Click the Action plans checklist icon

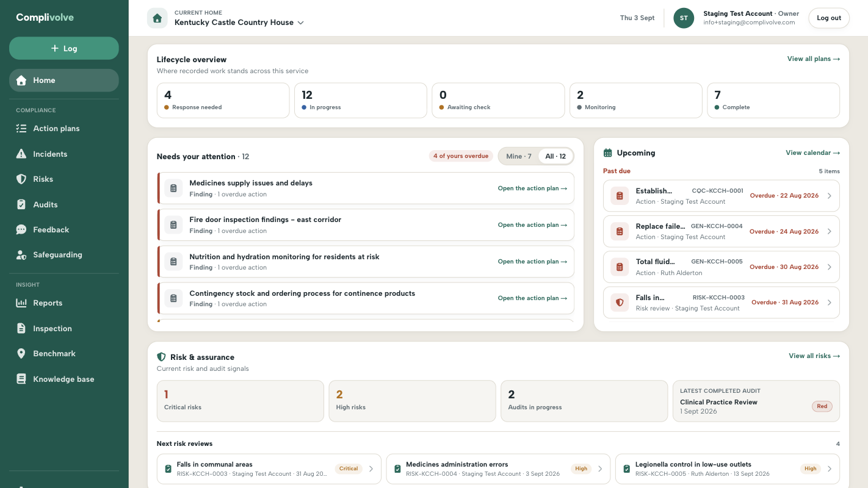[x=21, y=129]
